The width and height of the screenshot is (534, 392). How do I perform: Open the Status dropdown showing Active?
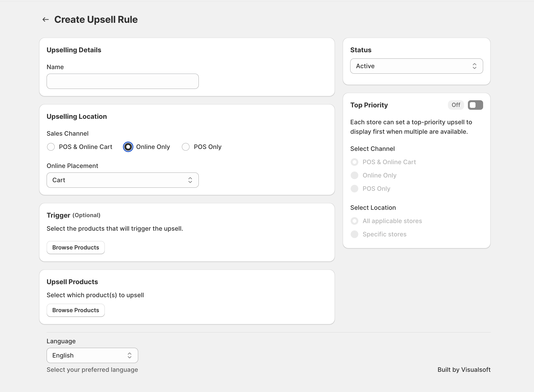tap(416, 66)
